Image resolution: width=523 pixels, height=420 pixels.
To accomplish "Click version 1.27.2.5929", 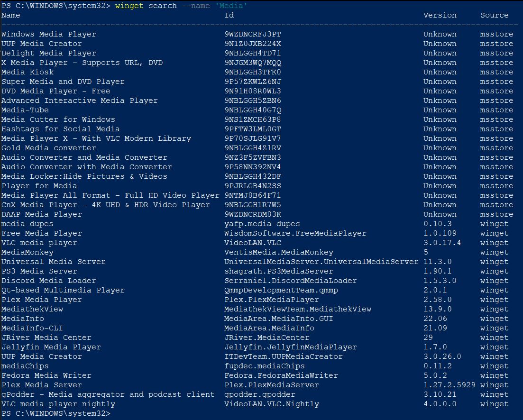I will pos(450,385).
